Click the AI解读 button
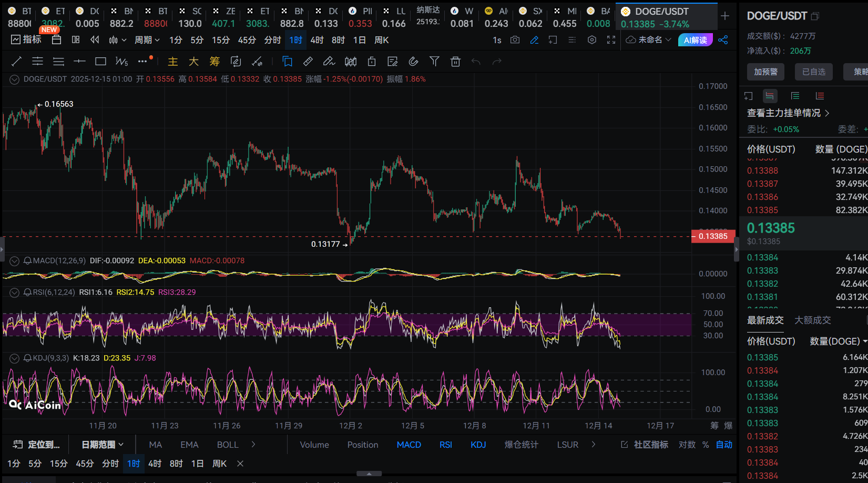 pos(695,40)
